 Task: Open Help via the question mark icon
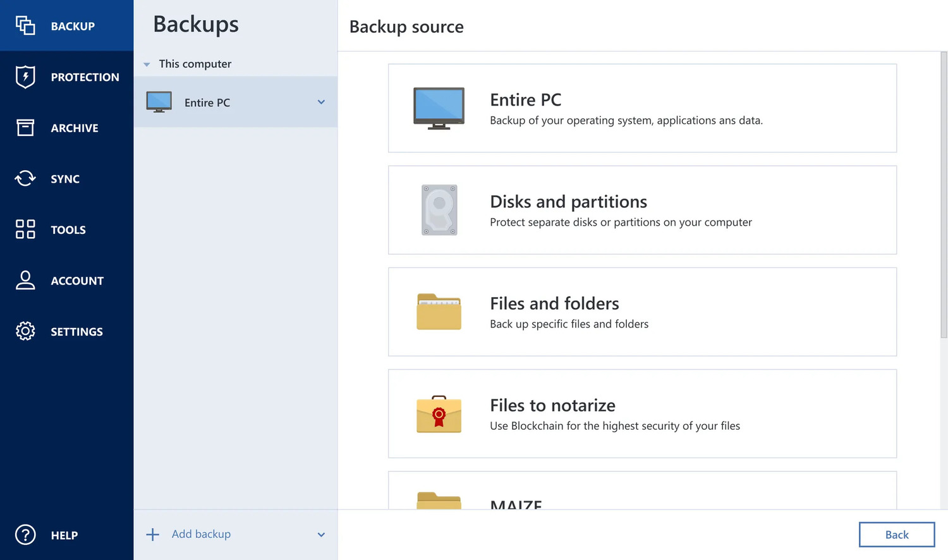click(x=25, y=535)
